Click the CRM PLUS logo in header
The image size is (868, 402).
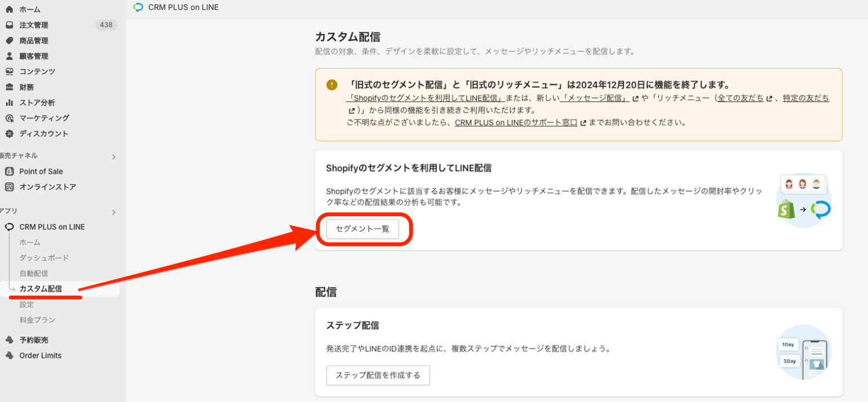(138, 7)
